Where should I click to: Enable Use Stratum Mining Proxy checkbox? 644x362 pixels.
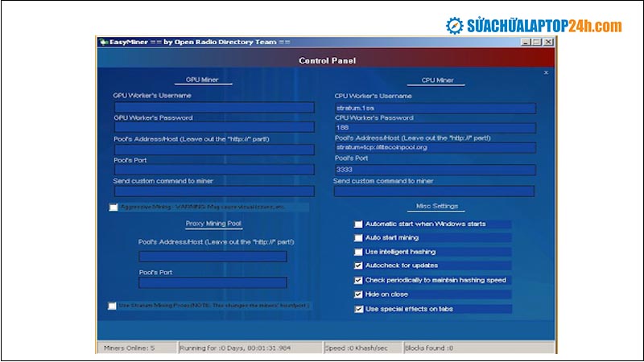[x=112, y=306]
